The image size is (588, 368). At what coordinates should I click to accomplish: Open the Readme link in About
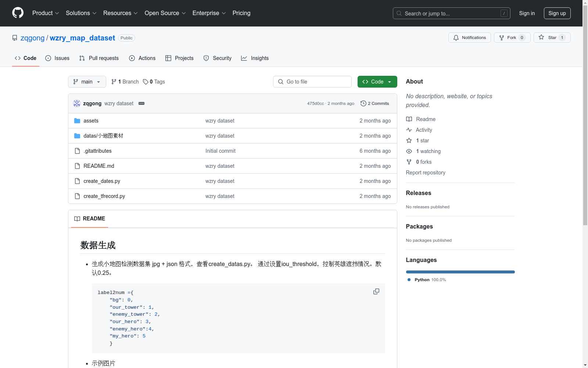point(421,119)
